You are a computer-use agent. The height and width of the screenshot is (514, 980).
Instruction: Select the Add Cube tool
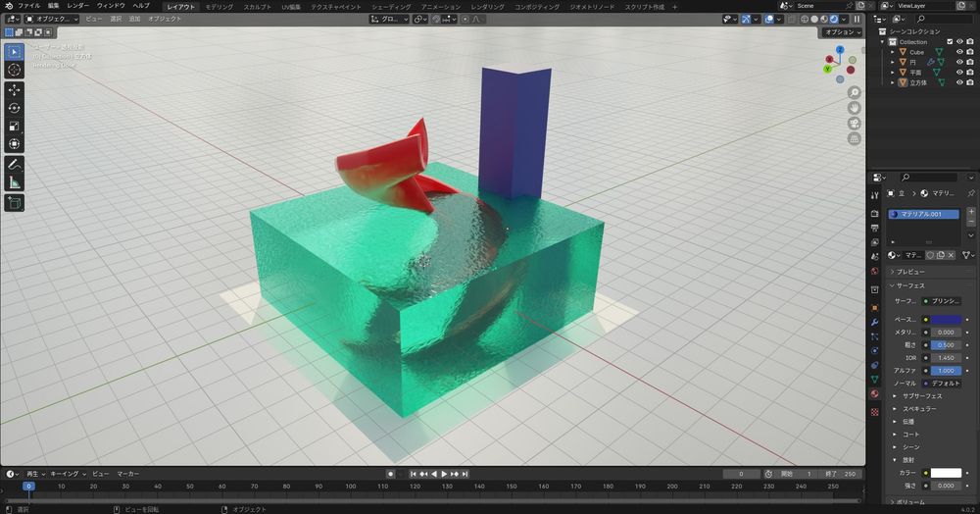14,203
